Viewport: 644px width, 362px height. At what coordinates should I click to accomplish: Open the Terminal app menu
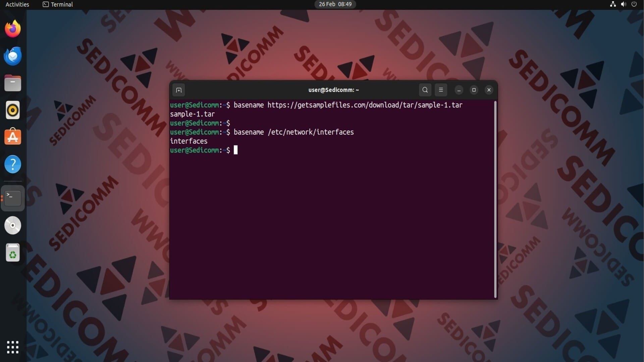tap(58, 4)
